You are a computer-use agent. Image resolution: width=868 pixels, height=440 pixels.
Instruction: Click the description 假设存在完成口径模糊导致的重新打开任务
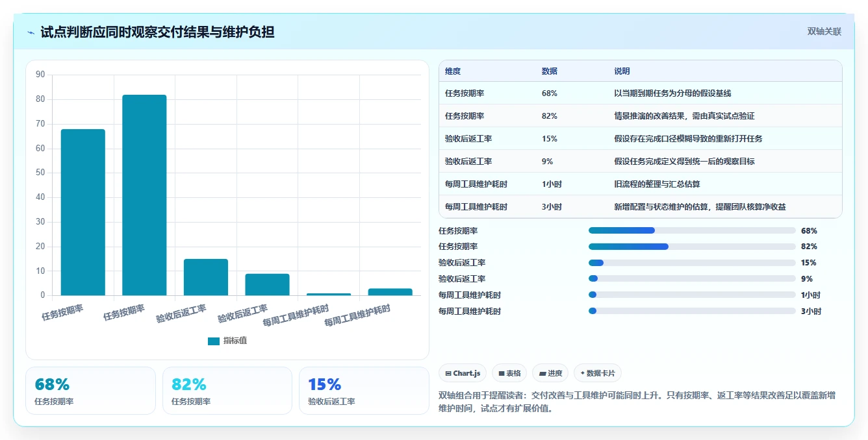689,139
